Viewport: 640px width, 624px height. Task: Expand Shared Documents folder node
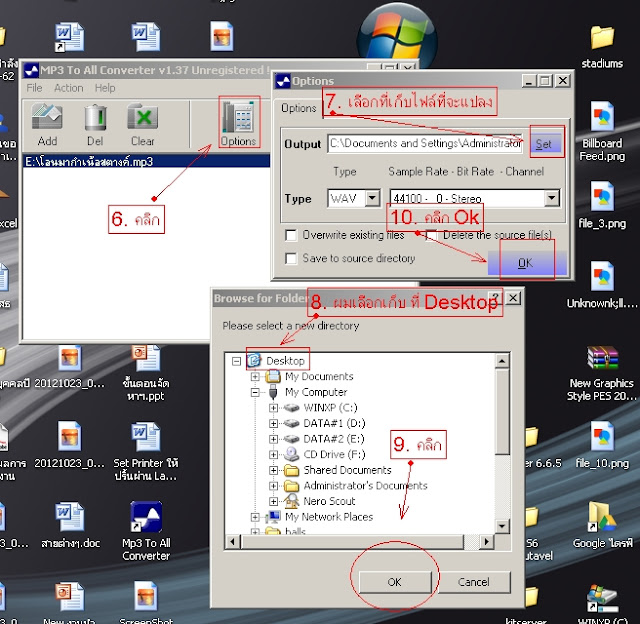tap(273, 470)
